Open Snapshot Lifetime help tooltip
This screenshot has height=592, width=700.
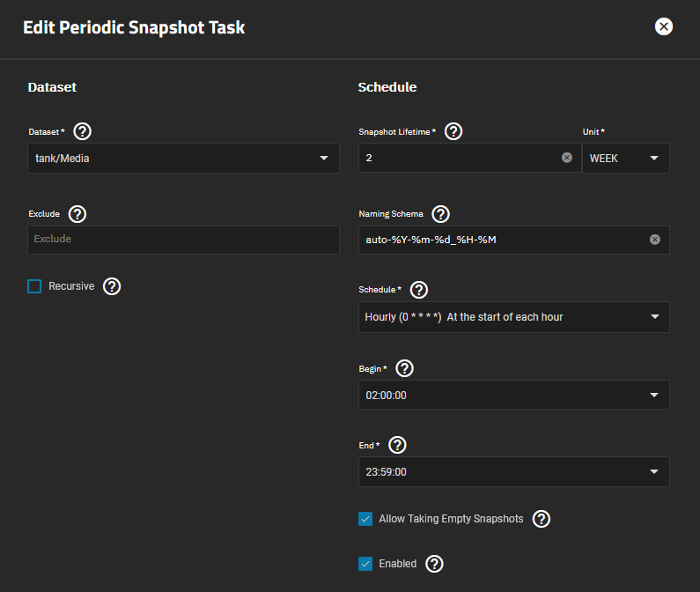point(453,132)
